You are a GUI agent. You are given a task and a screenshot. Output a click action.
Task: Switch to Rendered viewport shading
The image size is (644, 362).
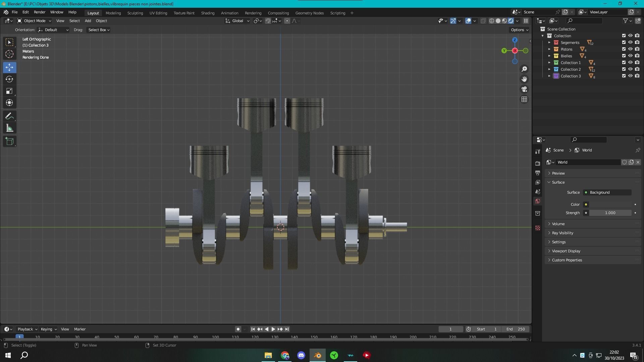point(511,21)
